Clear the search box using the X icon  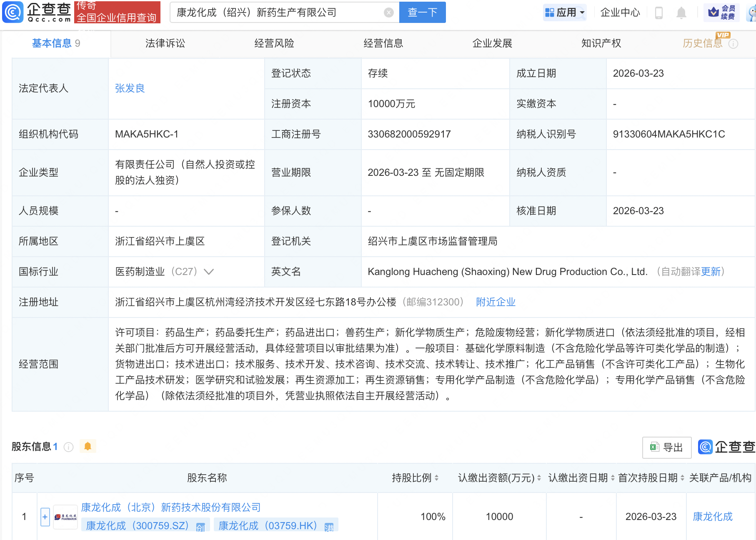(x=388, y=12)
